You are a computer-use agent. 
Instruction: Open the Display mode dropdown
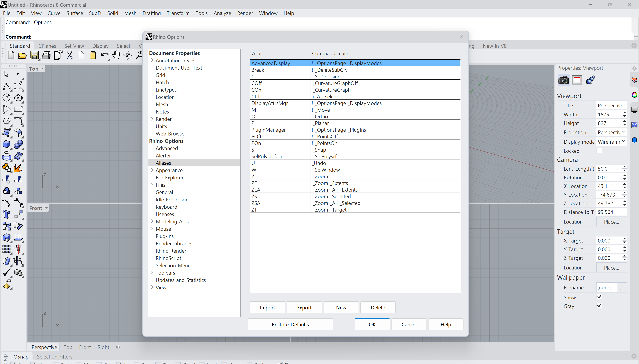pos(611,142)
